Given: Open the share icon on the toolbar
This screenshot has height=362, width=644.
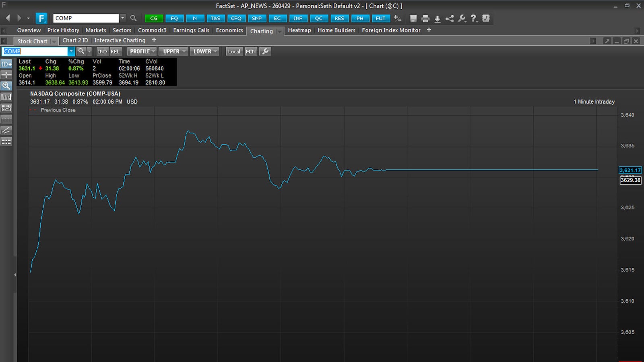Looking at the screenshot, I should point(449,19).
